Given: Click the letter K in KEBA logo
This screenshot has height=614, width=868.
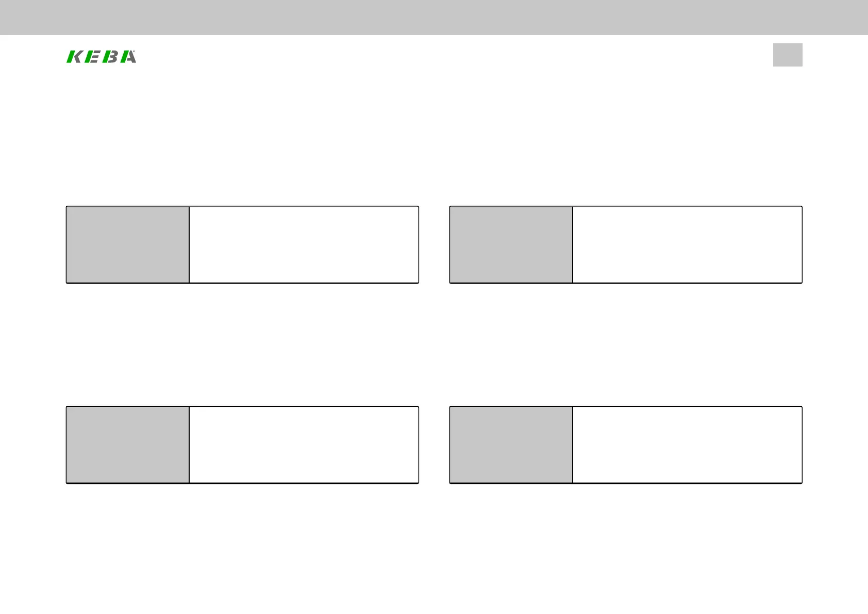Looking at the screenshot, I should pos(74,57).
